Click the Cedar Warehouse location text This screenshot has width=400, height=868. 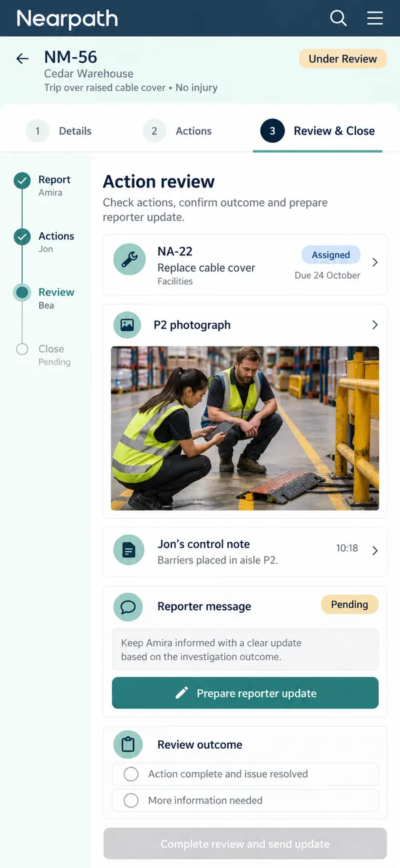(89, 74)
